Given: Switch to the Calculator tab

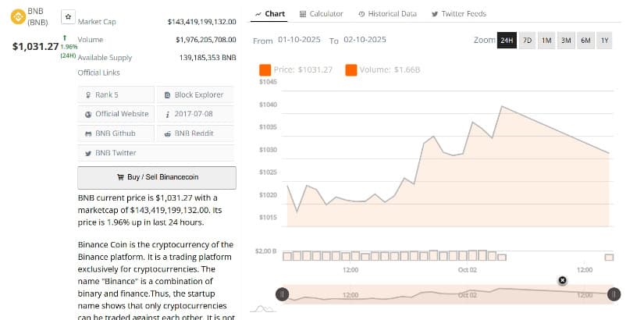Looking at the screenshot, I should click(x=321, y=14).
